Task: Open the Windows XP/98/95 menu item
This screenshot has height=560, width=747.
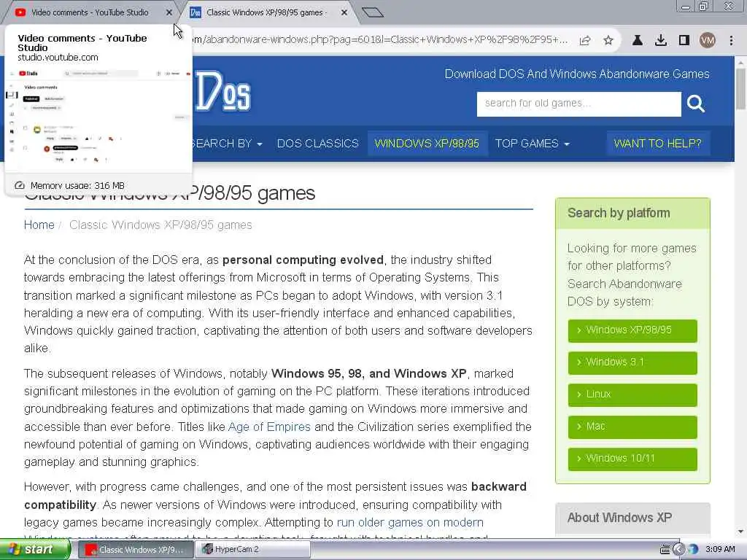Action: [427, 144]
